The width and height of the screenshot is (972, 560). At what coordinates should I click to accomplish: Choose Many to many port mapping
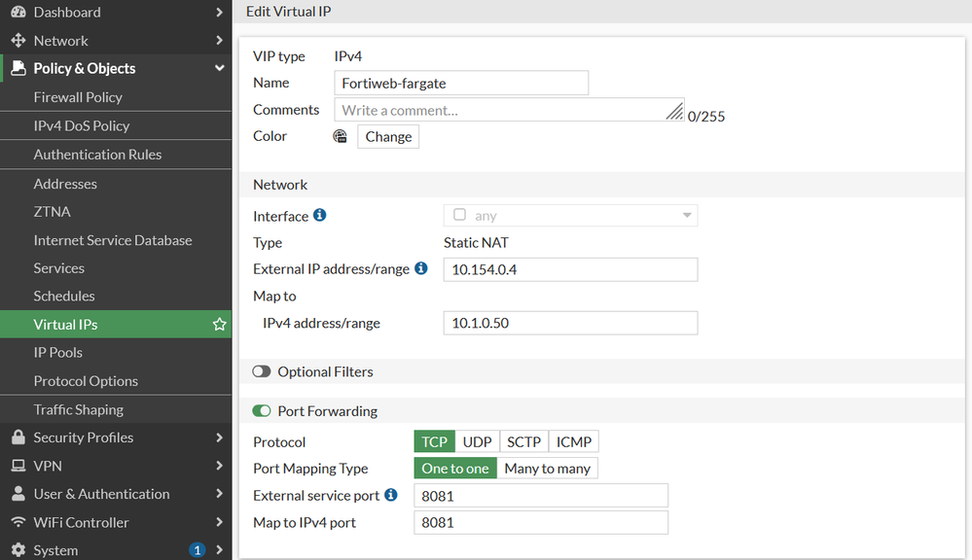[x=547, y=469]
